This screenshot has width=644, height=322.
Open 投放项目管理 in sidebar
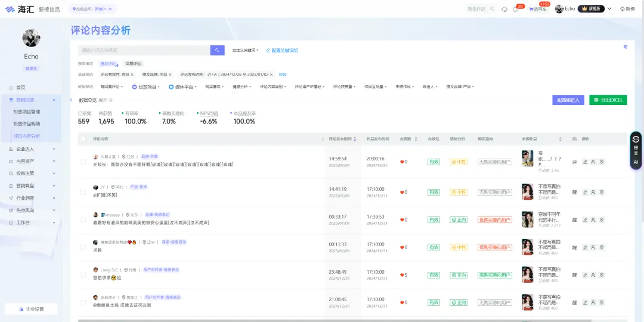[x=27, y=112]
